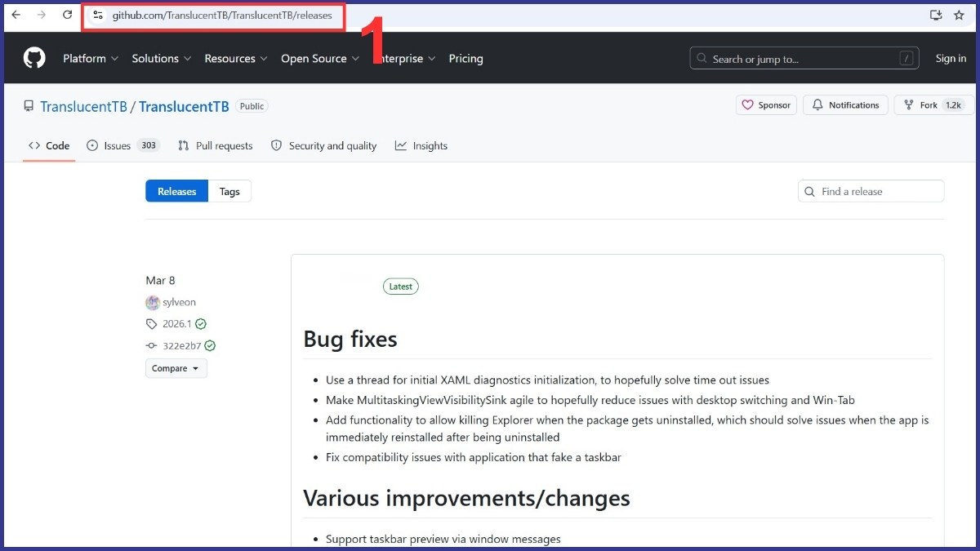980x551 pixels.
Task: Reload the page with refresh icon
Action: (67, 15)
